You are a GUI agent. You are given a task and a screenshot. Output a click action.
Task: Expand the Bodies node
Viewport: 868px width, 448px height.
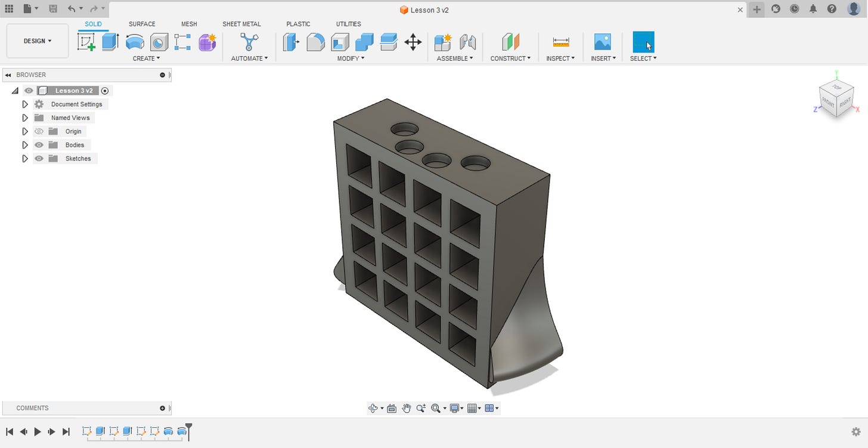[25, 145]
